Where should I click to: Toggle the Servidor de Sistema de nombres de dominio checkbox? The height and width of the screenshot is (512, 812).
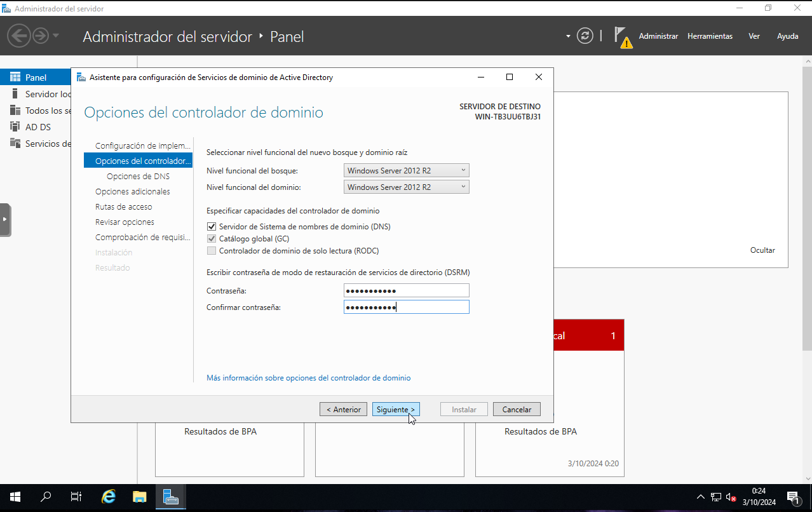coord(212,227)
